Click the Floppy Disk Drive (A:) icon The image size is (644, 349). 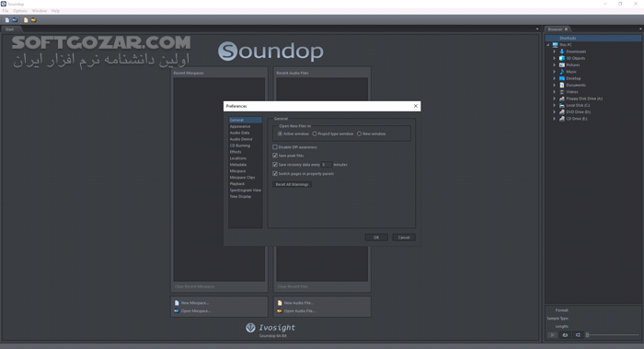tap(562, 99)
